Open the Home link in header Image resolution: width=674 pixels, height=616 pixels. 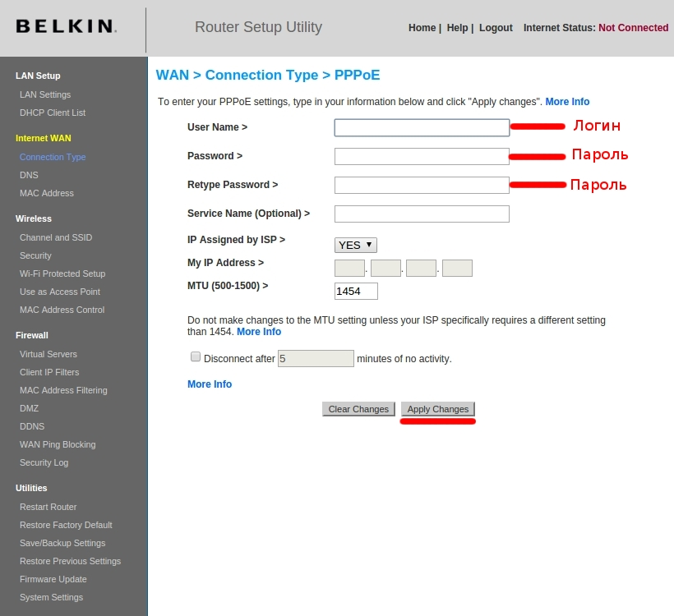[422, 28]
